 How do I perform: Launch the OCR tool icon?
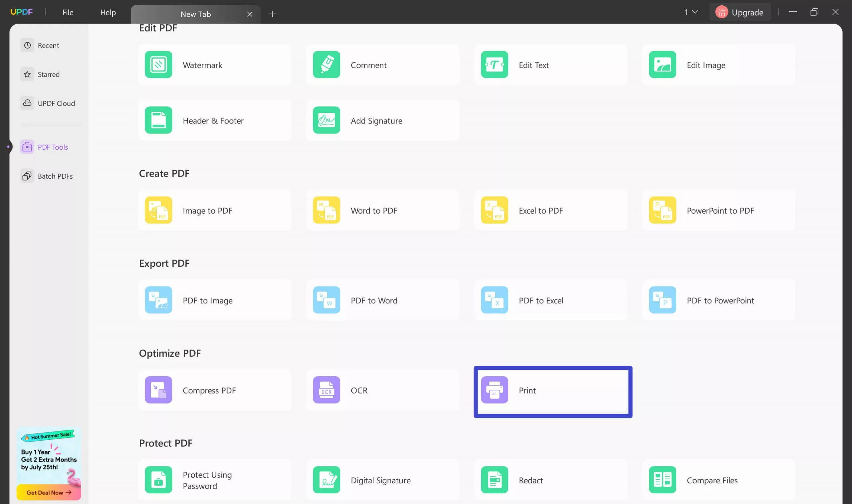[x=326, y=390]
